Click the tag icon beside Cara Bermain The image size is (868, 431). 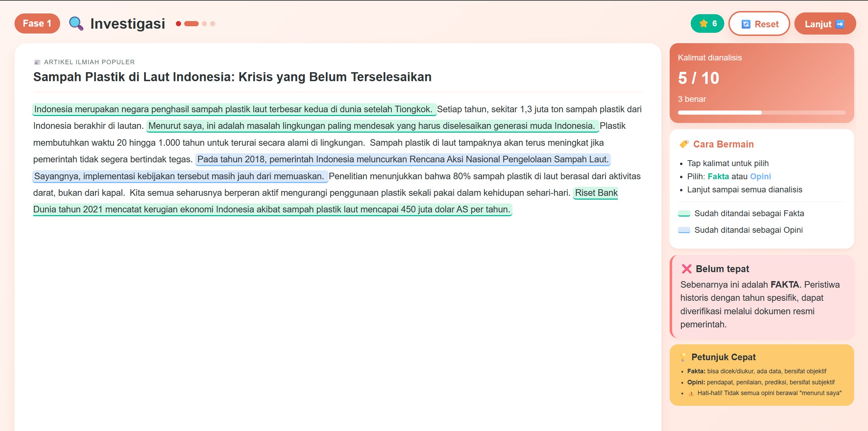[684, 144]
